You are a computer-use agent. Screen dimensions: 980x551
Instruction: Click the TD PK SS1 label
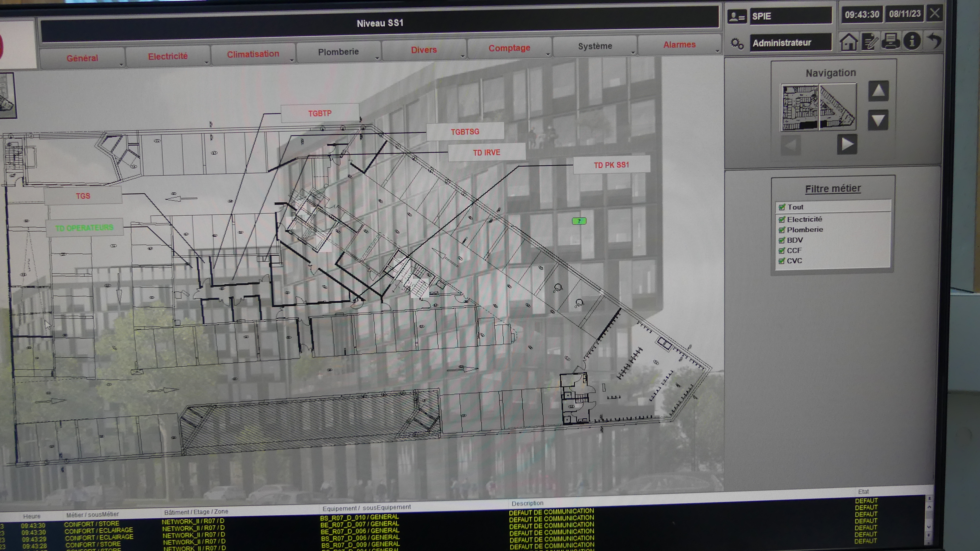click(x=611, y=165)
